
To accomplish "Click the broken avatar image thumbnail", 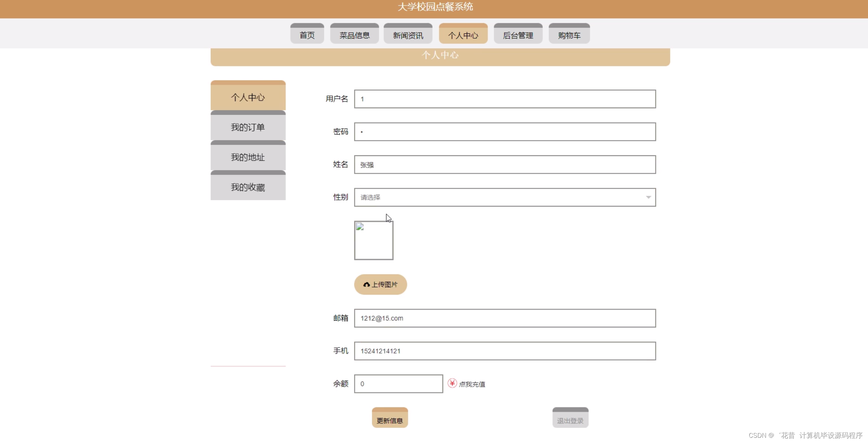I will [374, 240].
